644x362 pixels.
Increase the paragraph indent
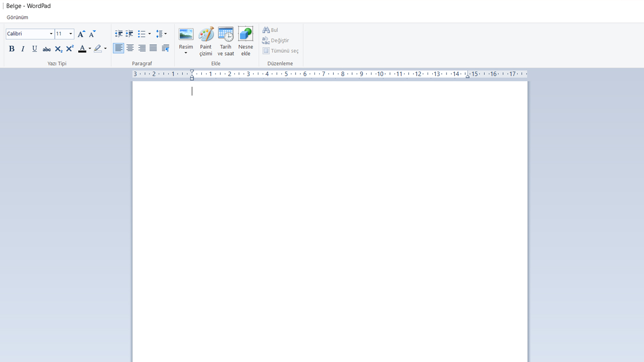coord(129,33)
